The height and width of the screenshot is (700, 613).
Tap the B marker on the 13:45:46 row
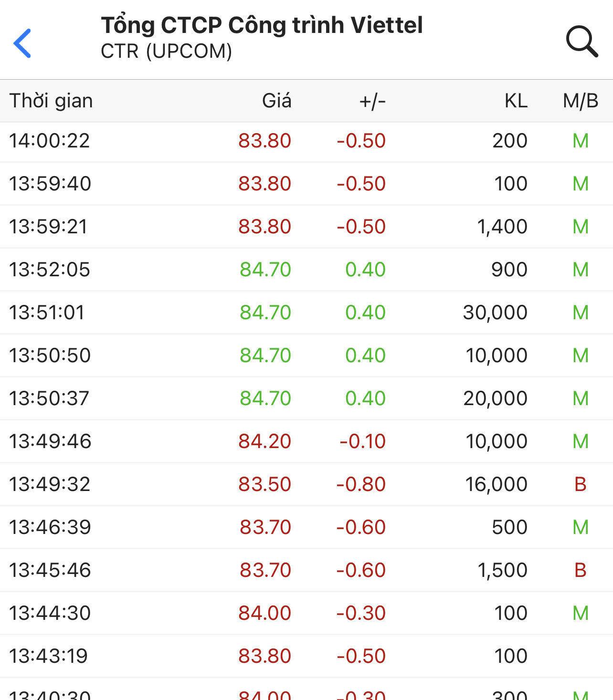(580, 571)
